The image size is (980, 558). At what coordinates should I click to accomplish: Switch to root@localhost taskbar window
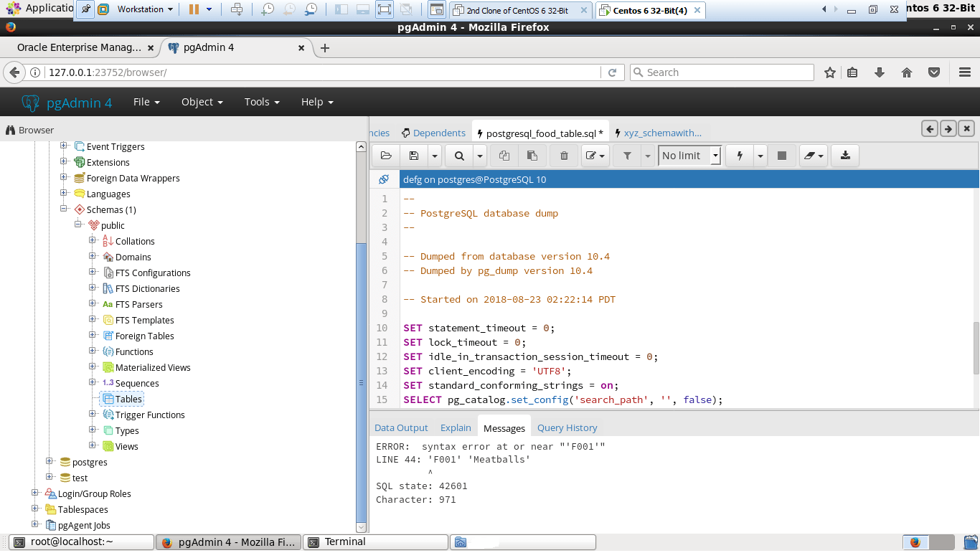83,542
